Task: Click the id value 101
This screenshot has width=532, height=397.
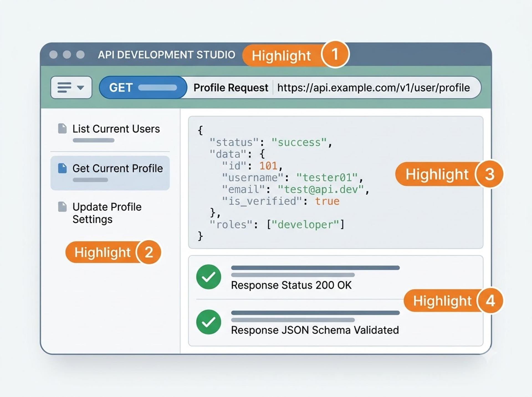Action: pos(268,166)
